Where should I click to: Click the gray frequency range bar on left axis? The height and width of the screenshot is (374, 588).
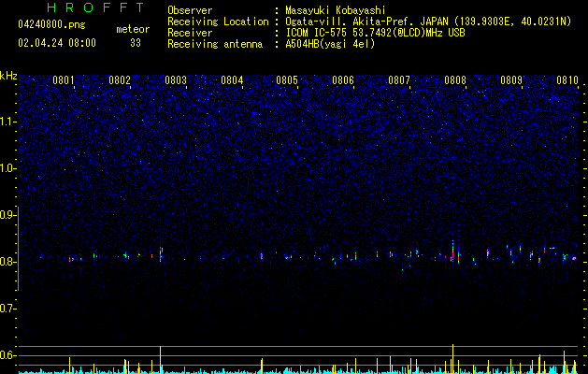[18, 249]
